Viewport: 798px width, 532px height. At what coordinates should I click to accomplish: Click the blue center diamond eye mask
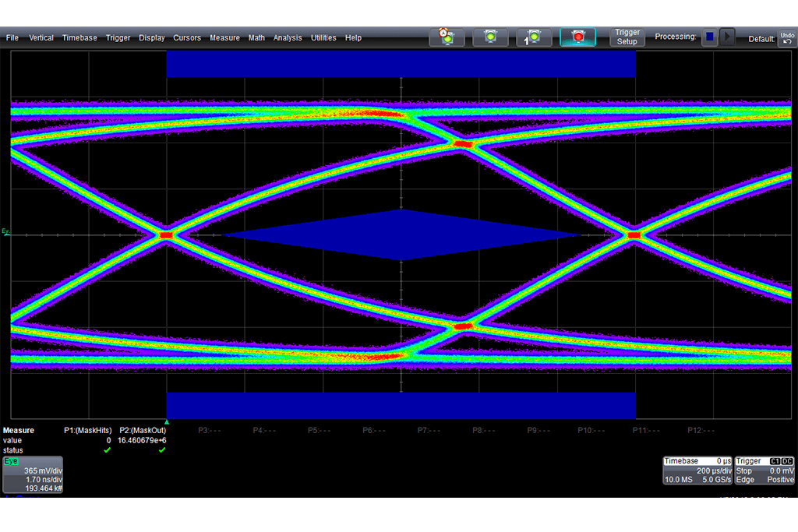coord(401,234)
